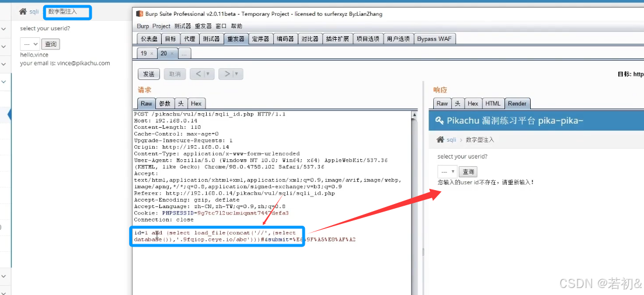Click the home icon in the Render response breadcrumb
This screenshot has height=295, width=644.
440,139
